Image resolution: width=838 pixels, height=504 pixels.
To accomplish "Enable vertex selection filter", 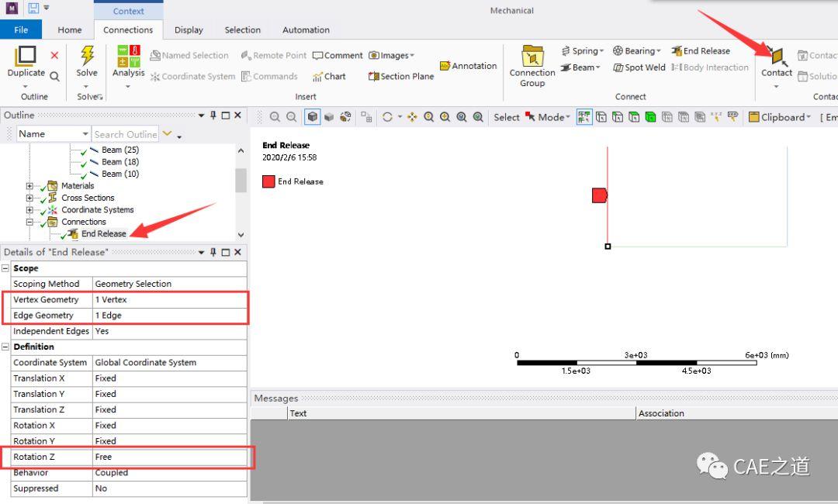I will tap(601, 116).
